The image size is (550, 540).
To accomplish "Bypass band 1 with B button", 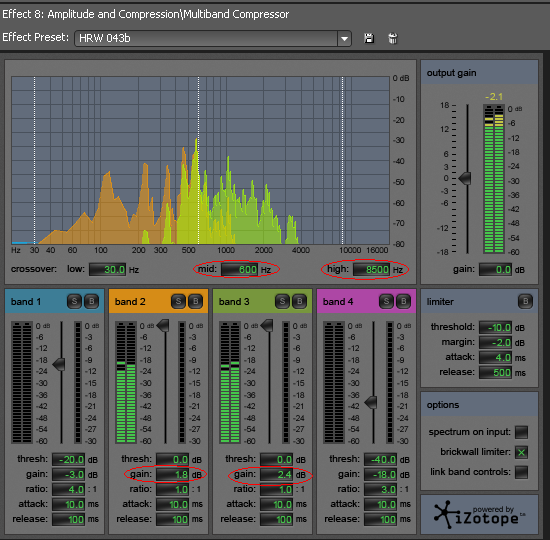I will (92, 301).
